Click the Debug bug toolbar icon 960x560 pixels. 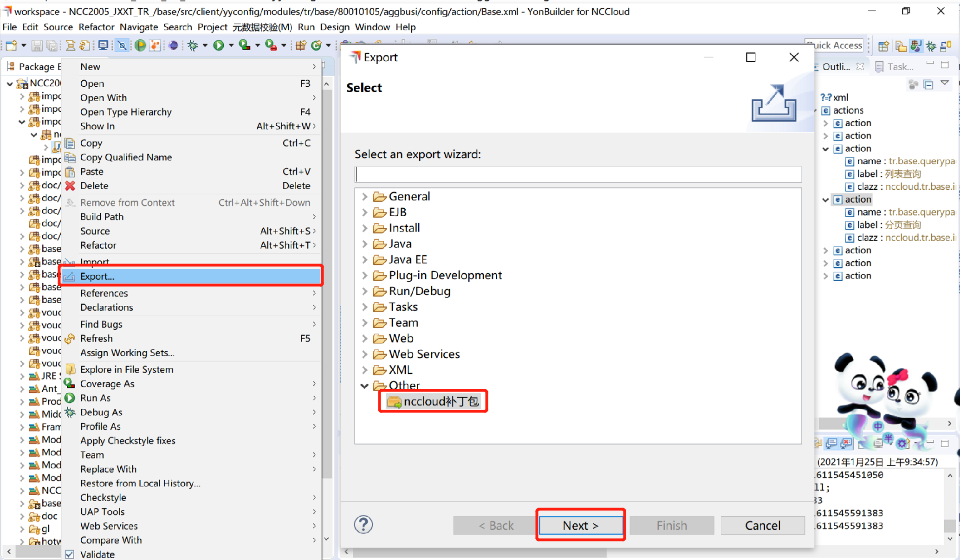(193, 45)
